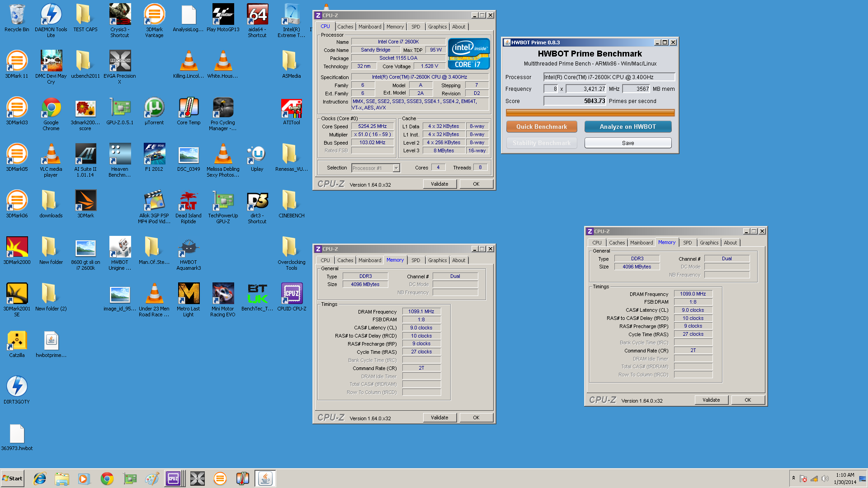
Task: Click Analyze on HWBOT button
Action: [627, 127]
